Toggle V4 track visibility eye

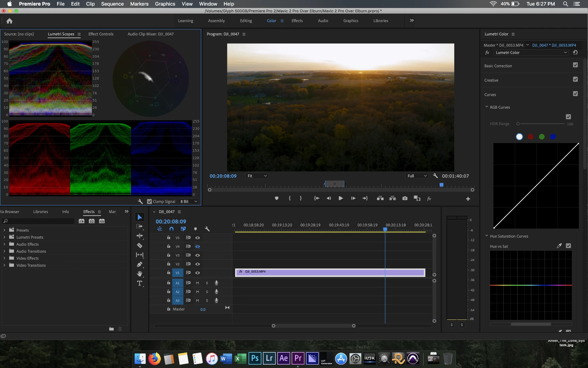coord(197,246)
